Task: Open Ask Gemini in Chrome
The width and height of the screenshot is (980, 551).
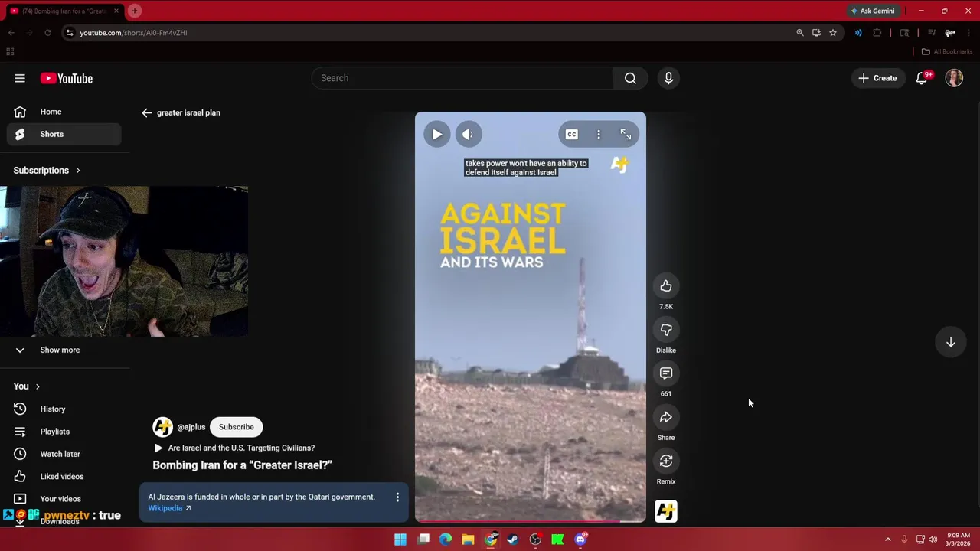Action: (872, 11)
